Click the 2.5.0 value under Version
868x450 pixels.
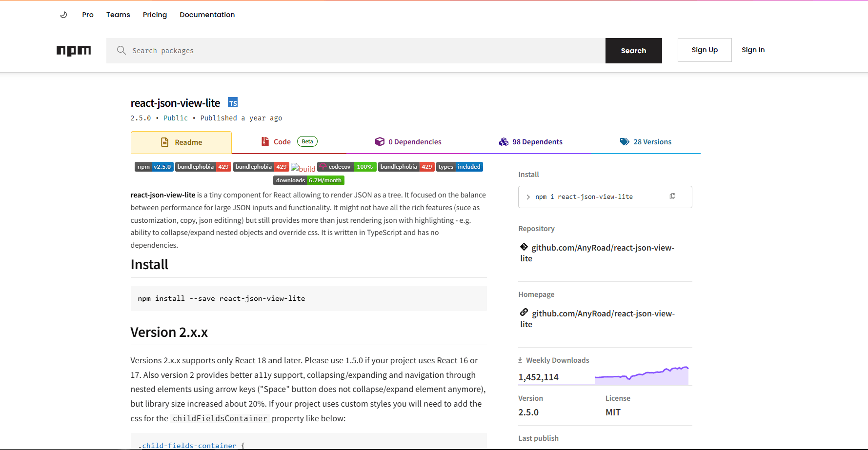tap(528, 412)
